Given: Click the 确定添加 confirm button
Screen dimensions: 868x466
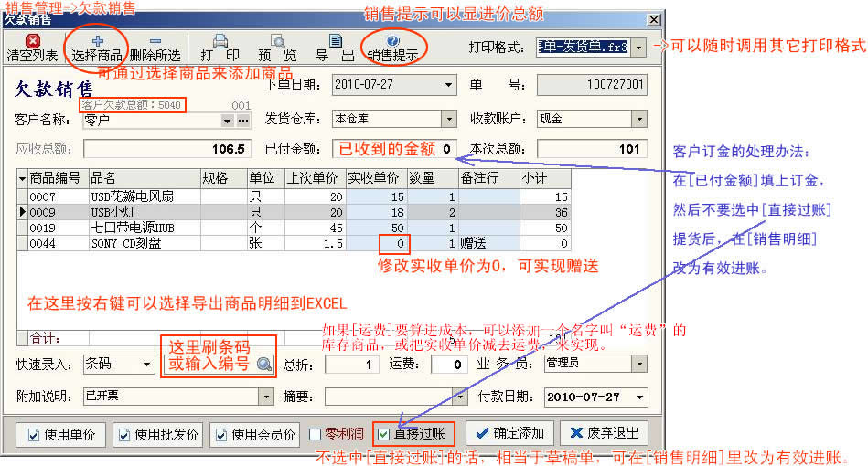Looking at the screenshot, I should point(509,433).
